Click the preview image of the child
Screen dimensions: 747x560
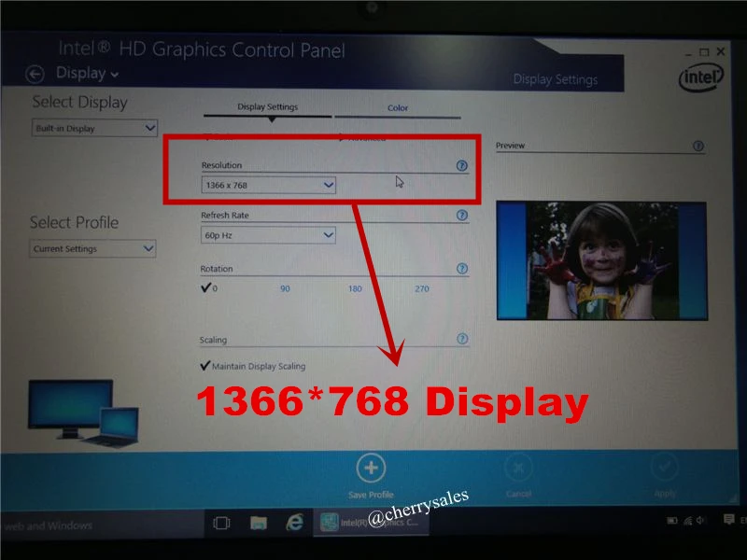click(602, 260)
